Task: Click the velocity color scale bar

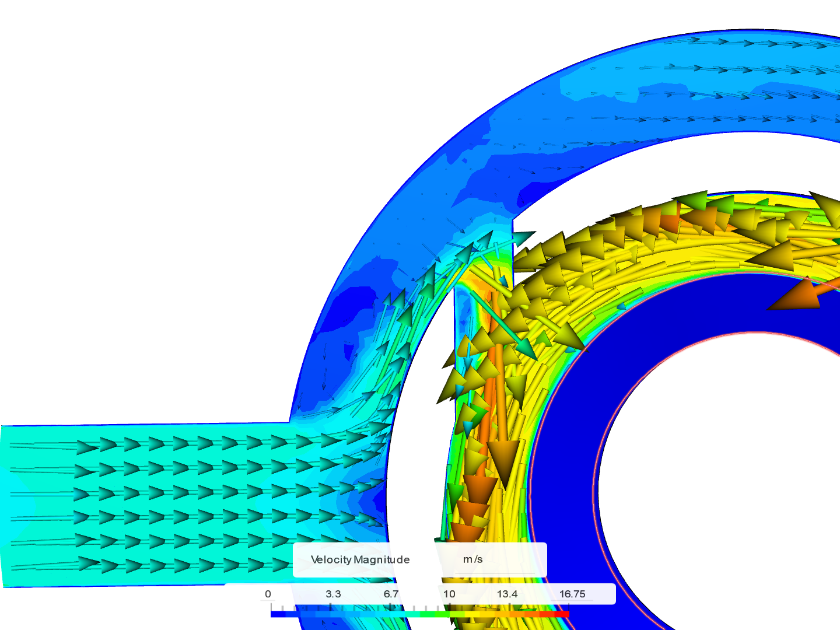Action: pos(419,614)
